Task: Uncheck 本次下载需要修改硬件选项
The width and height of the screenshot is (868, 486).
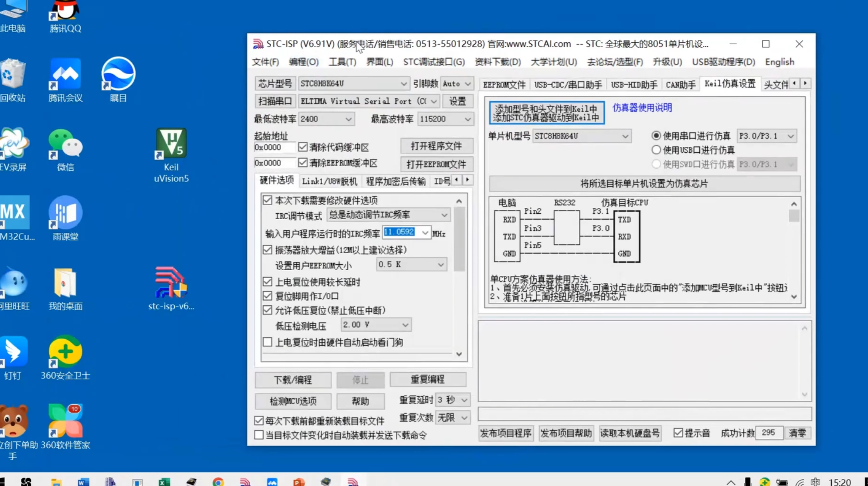Action: (x=267, y=200)
